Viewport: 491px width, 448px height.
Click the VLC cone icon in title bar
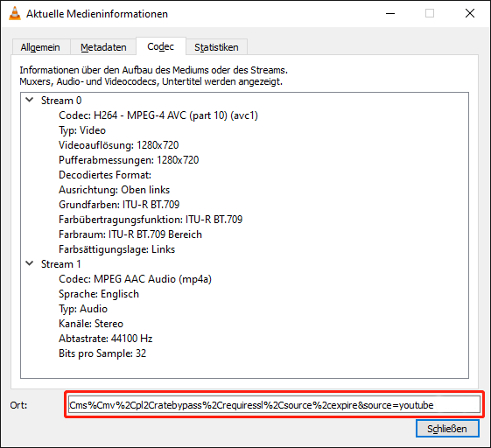point(14,13)
